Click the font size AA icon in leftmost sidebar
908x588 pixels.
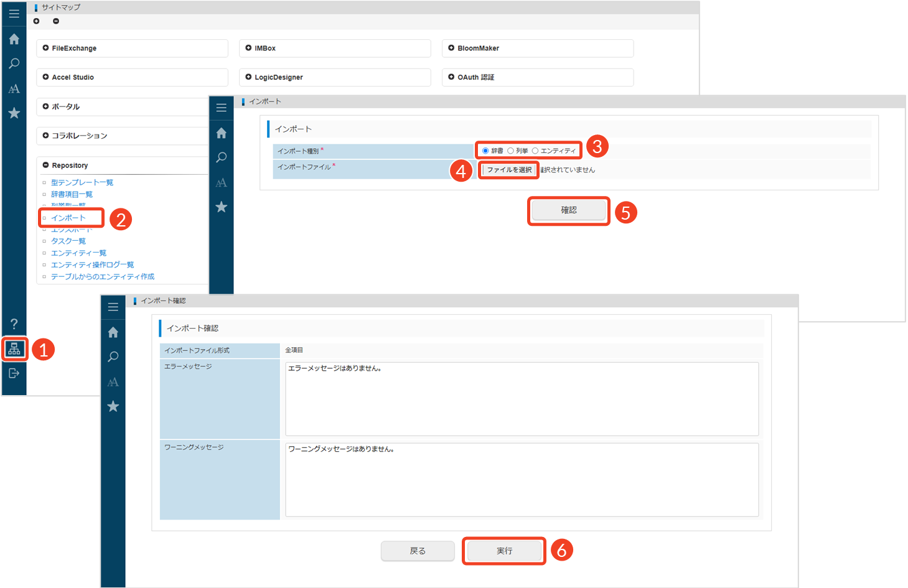[x=14, y=89]
